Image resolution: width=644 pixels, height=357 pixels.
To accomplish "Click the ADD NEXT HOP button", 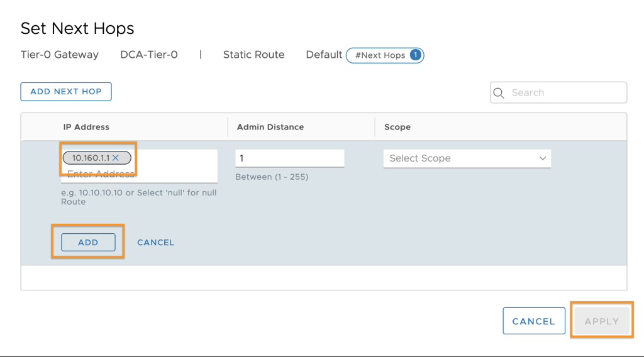I will [66, 92].
